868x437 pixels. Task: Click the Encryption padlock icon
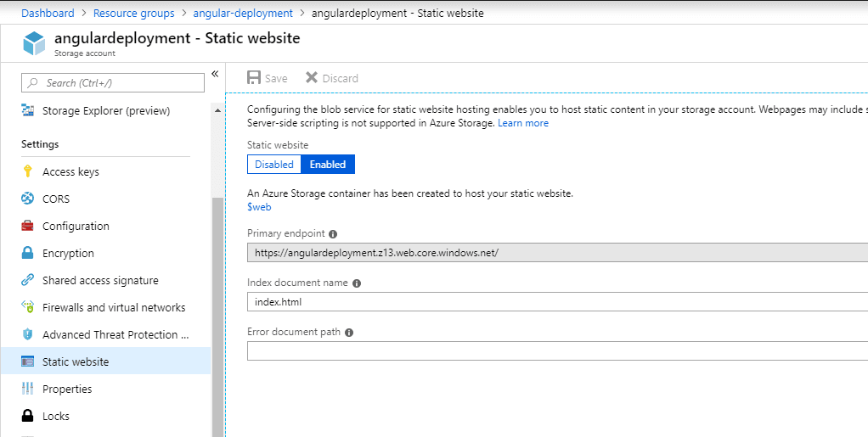click(28, 253)
